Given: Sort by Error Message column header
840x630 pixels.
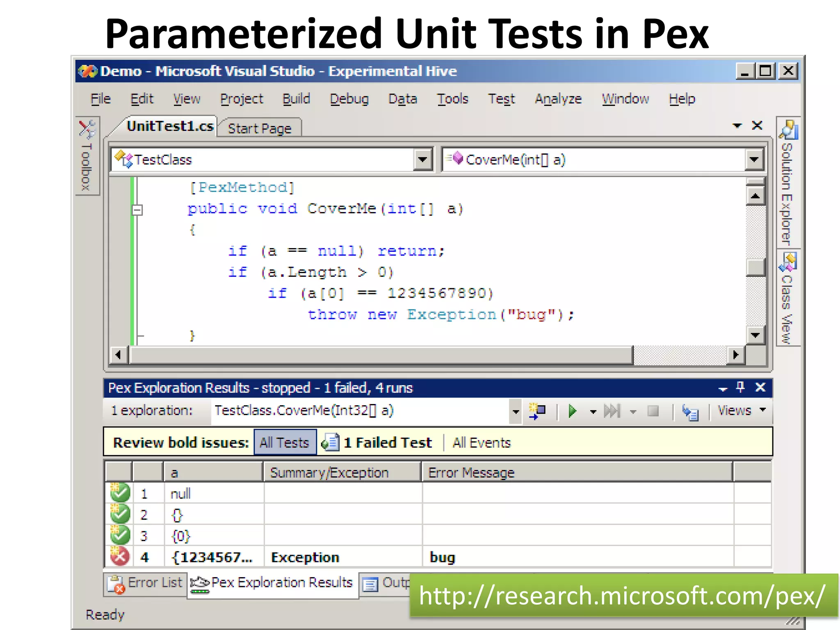Looking at the screenshot, I should pos(577,472).
